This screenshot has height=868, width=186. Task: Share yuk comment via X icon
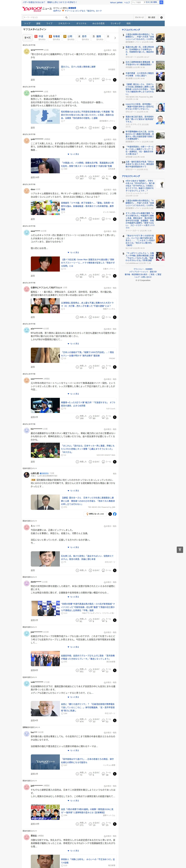(115, 177)
